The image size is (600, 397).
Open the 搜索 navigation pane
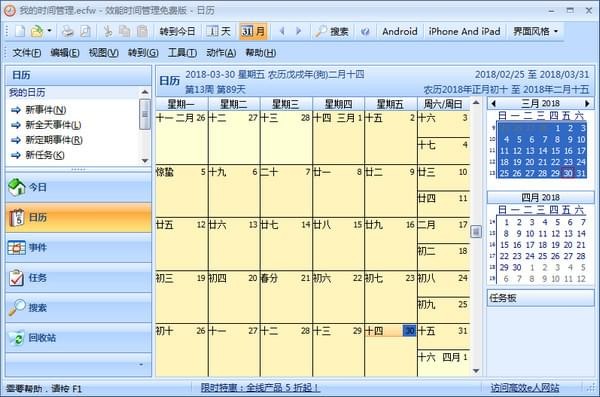(78, 308)
